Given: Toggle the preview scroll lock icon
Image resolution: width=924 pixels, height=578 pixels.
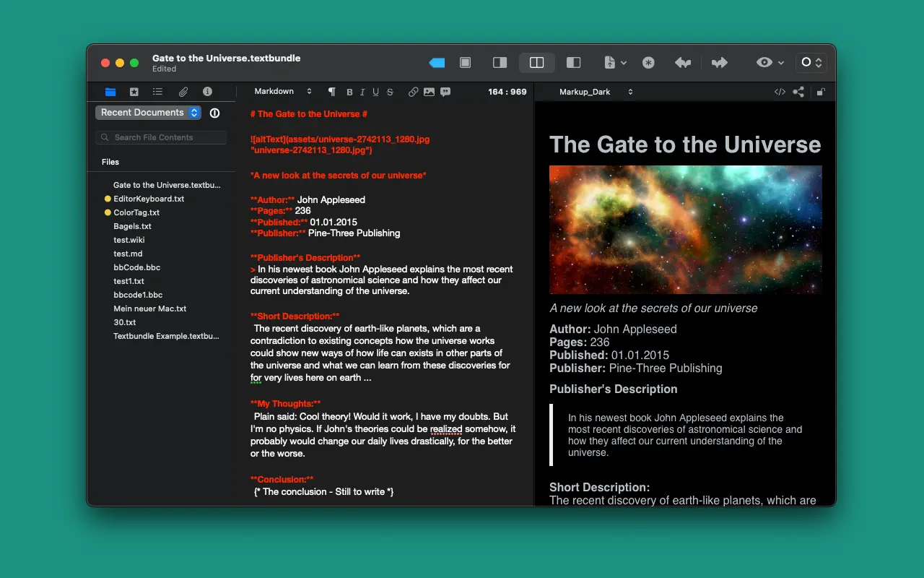Looking at the screenshot, I should coord(821,92).
